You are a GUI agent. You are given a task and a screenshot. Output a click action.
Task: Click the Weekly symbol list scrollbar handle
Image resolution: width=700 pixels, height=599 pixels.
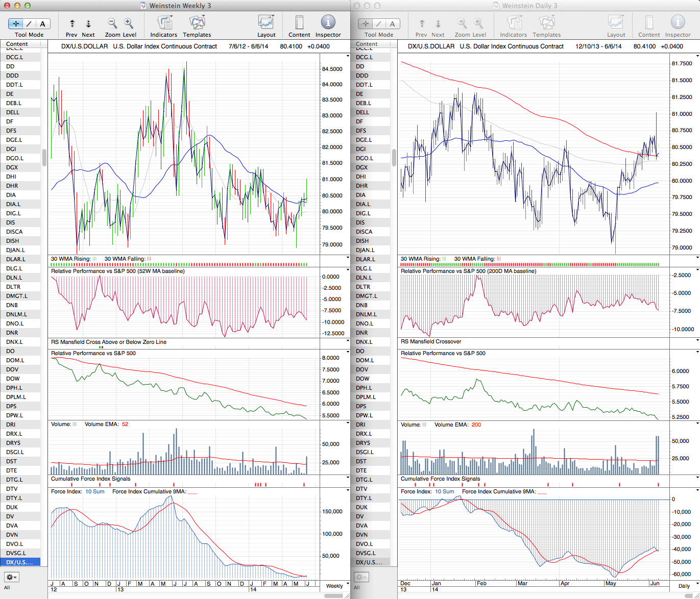tap(44, 158)
